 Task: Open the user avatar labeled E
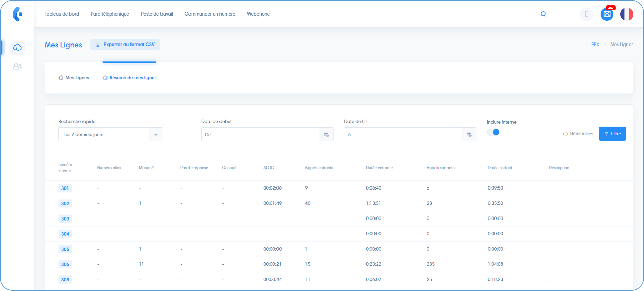586,14
